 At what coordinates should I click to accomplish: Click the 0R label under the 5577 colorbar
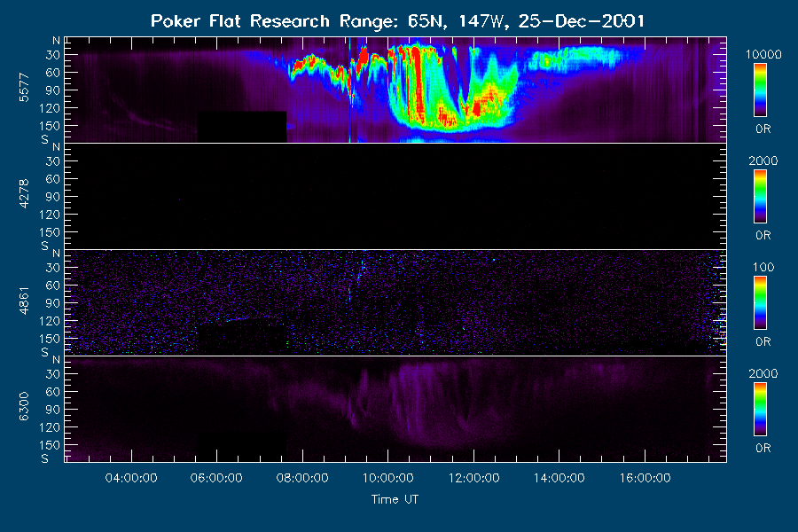pos(763,129)
